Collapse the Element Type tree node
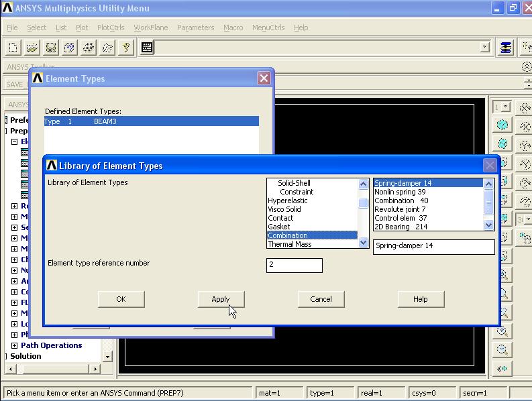Viewport: 532px width, 401px height. (14, 141)
